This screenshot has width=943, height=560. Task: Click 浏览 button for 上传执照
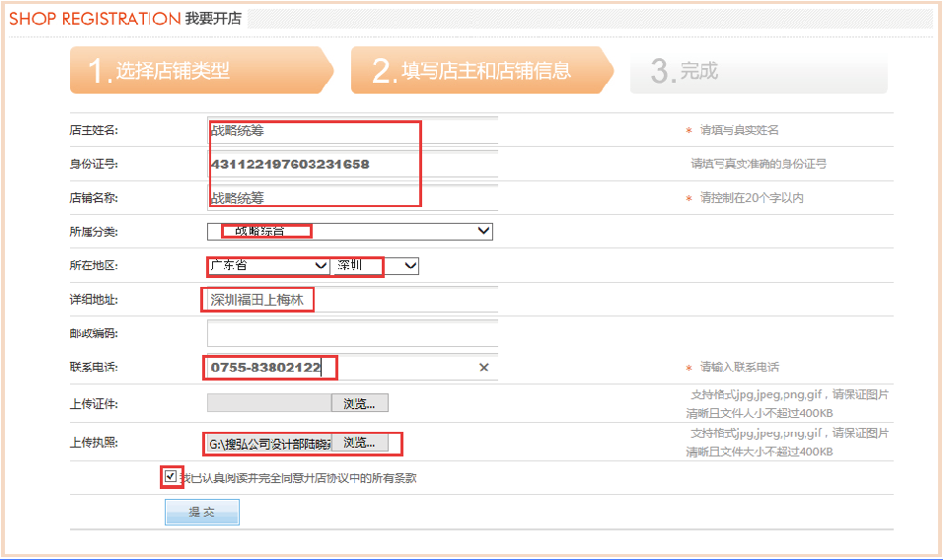(x=359, y=444)
